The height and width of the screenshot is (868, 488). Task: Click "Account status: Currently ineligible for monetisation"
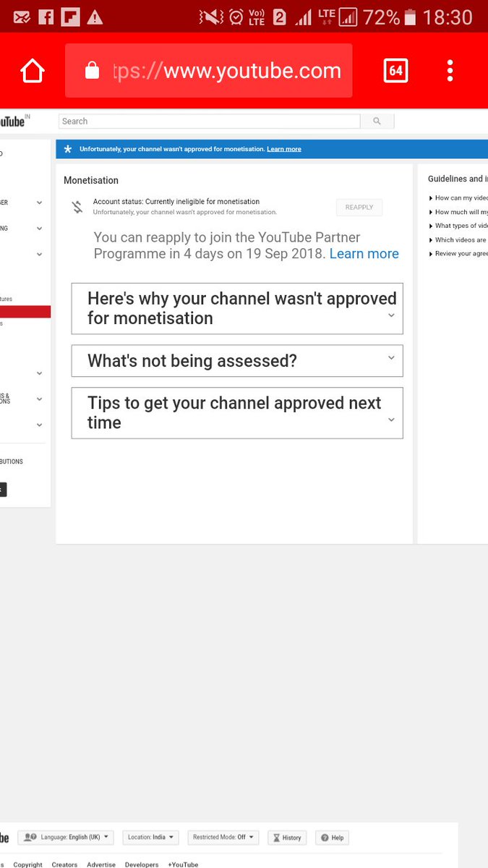(x=176, y=202)
